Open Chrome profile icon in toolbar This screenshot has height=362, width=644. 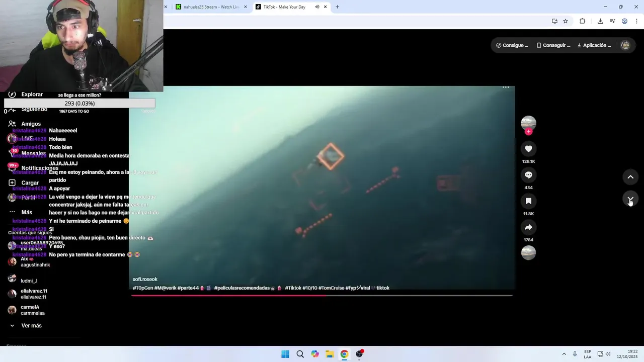(624, 21)
